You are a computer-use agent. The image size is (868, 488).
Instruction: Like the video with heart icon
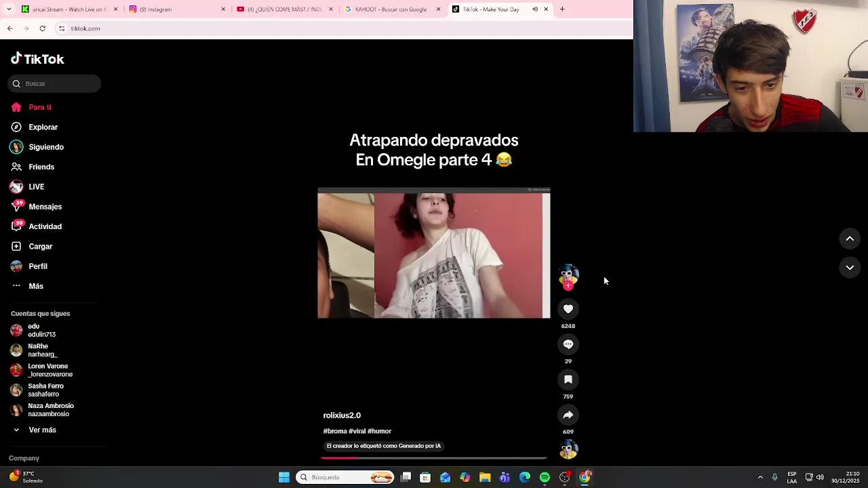coord(568,309)
